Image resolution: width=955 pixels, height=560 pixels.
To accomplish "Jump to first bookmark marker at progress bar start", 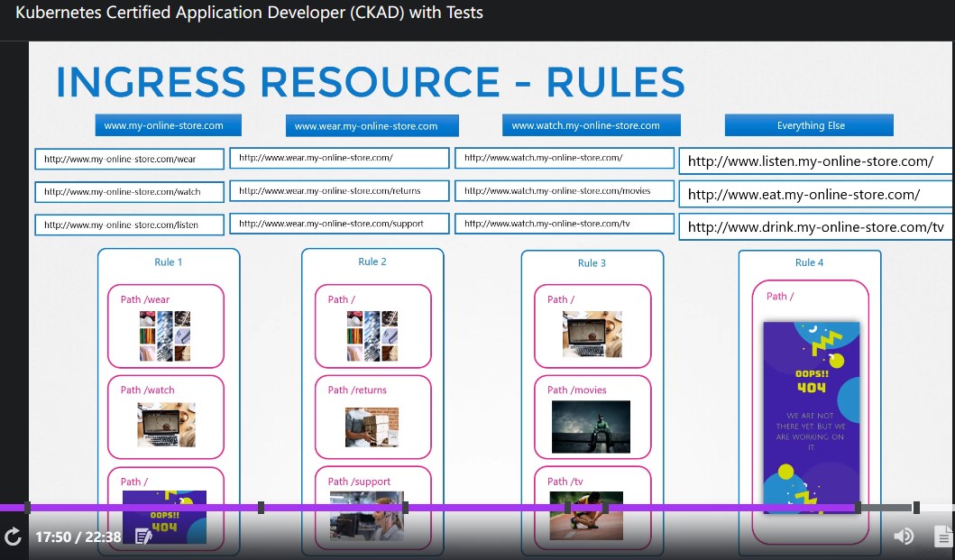I will 27,507.
